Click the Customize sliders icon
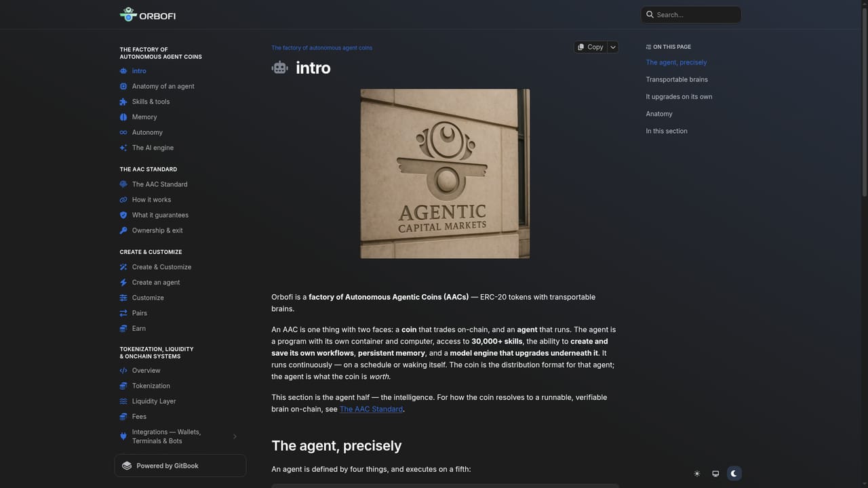 (x=123, y=298)
